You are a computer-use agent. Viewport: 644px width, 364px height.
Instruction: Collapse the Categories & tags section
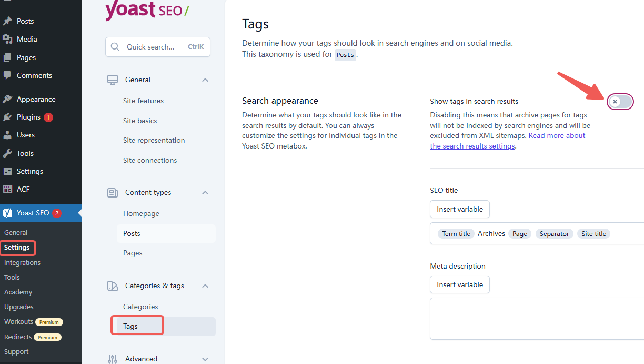point(205,286)
